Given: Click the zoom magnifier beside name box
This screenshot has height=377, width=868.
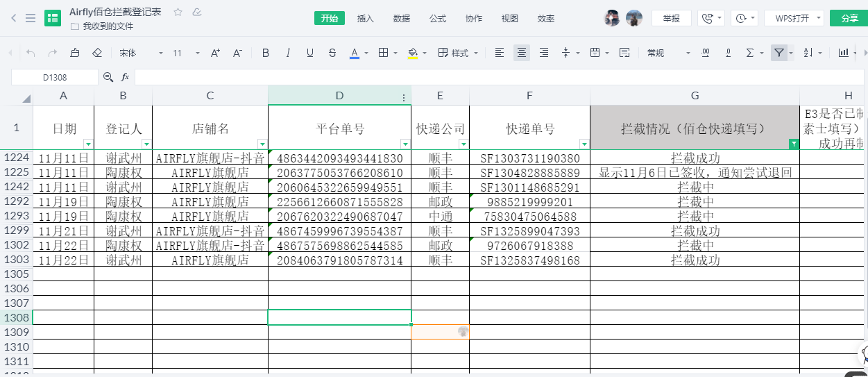Looking at the screenshot, I should coord(108,77).
